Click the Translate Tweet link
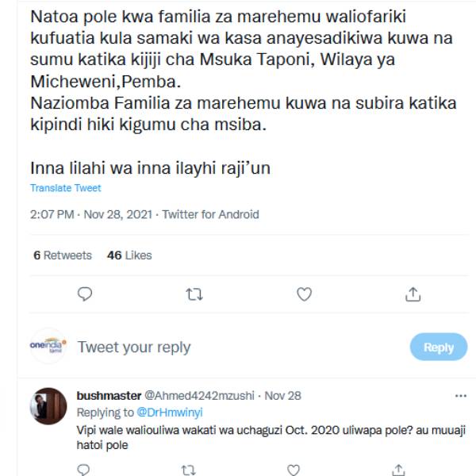The width and height of the screenshot is (476, 476). 66,188
